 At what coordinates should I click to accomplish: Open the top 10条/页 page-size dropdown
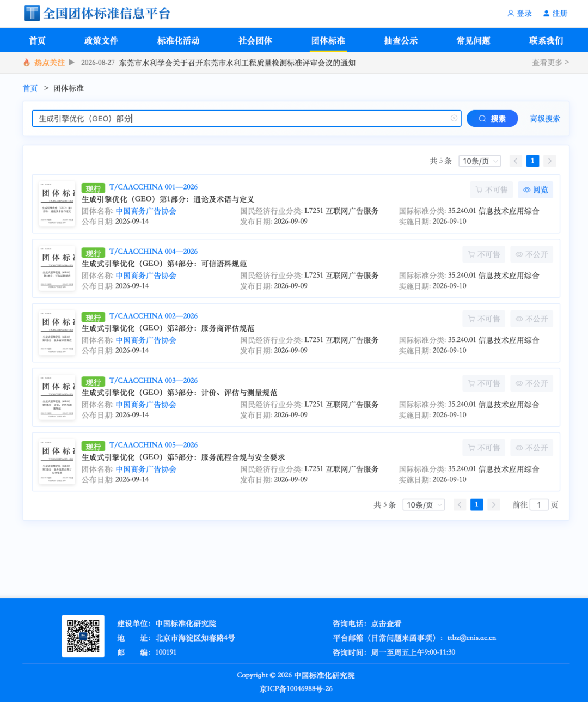click(x=480, y=161)
